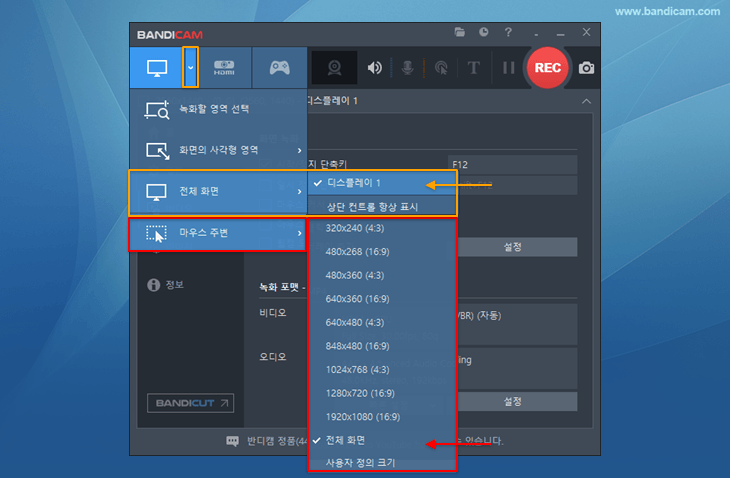The width and height of the screenshot is (730, 478).
Task: Choose 640x360 (16:9) size
Action: (x=382, y=299)
